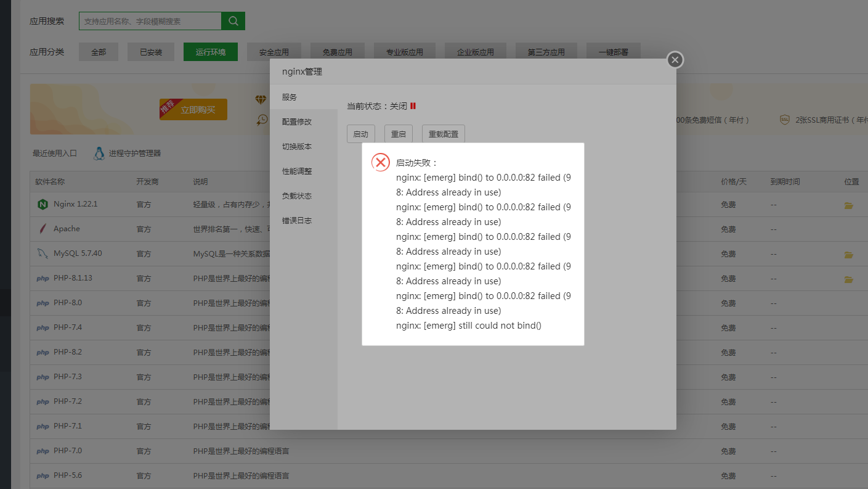Select the 一键部署 category filter
The height and width of the screenshot is (489, 868).
pyautogui.click(x=614, y=52)
